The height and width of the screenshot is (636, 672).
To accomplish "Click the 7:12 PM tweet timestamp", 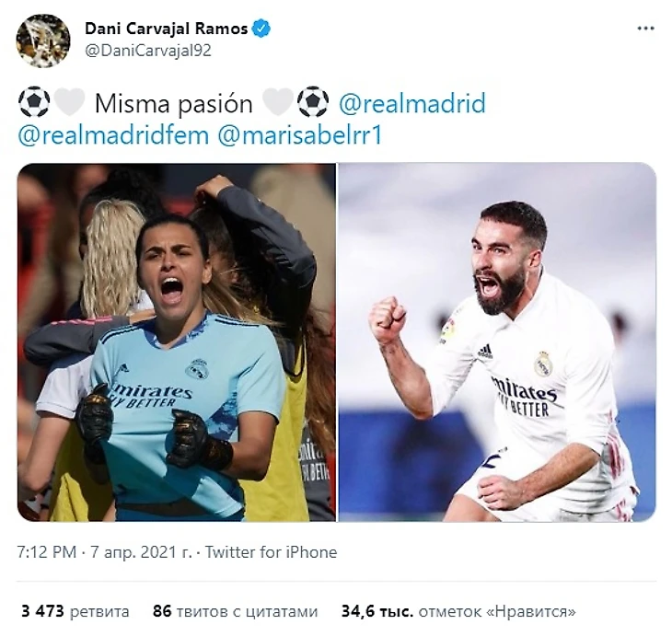I will [x=47, y=552].
